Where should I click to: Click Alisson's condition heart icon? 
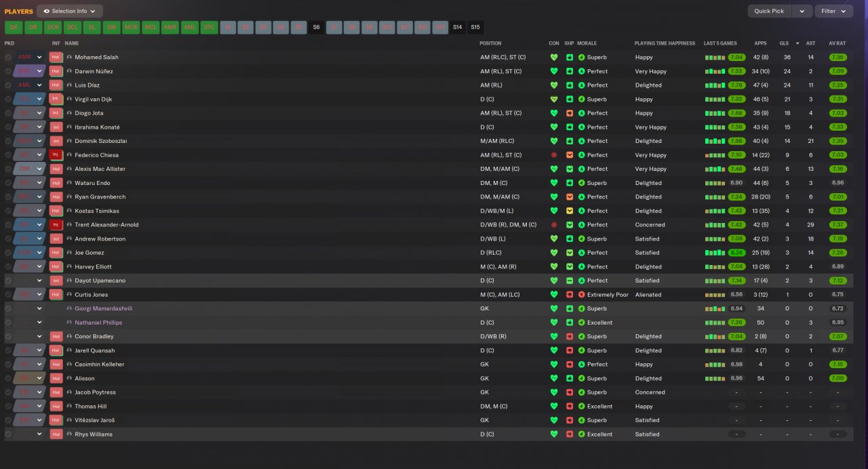coord(554,378)
